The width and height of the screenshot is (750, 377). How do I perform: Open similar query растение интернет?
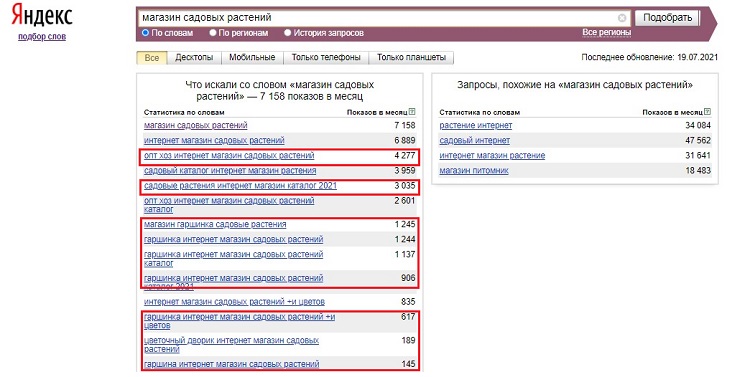[476, 125]
